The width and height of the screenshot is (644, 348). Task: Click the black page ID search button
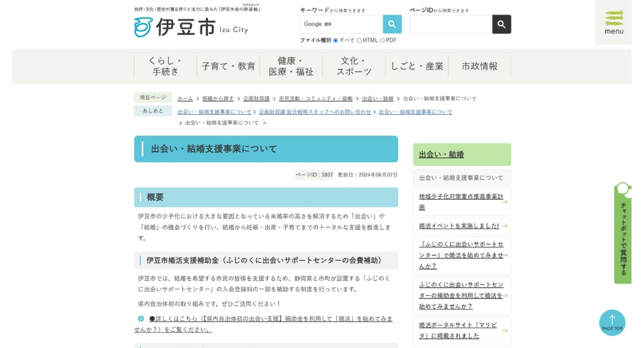coord(502,24)
